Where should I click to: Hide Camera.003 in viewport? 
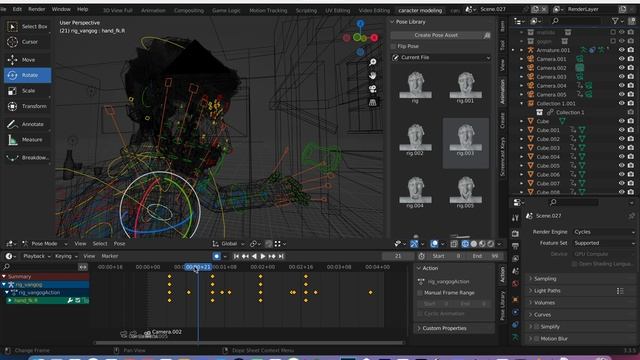click(x=622, y=77)
